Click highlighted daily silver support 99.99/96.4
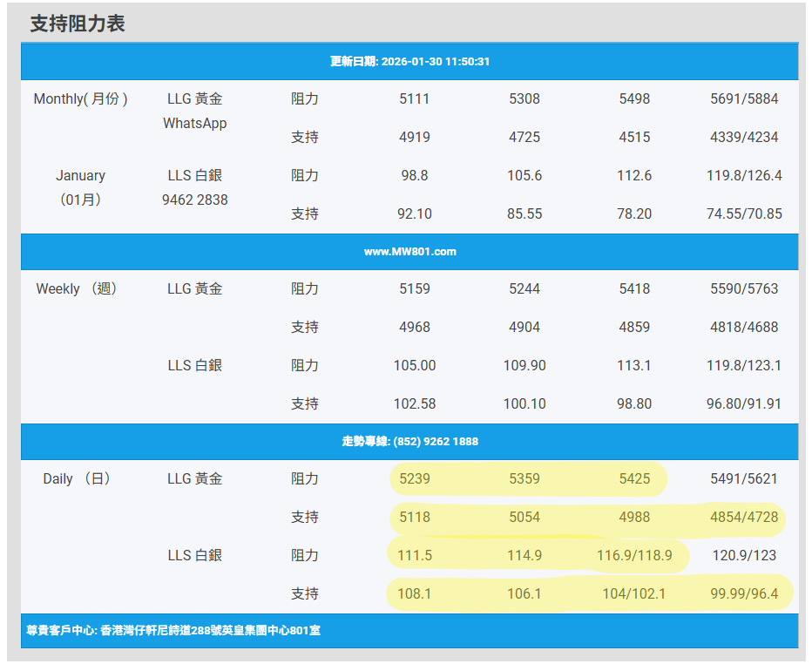Image resolution: width=812 pixels, height=664 pixels. pyautogui.click(x=744, y=594)
